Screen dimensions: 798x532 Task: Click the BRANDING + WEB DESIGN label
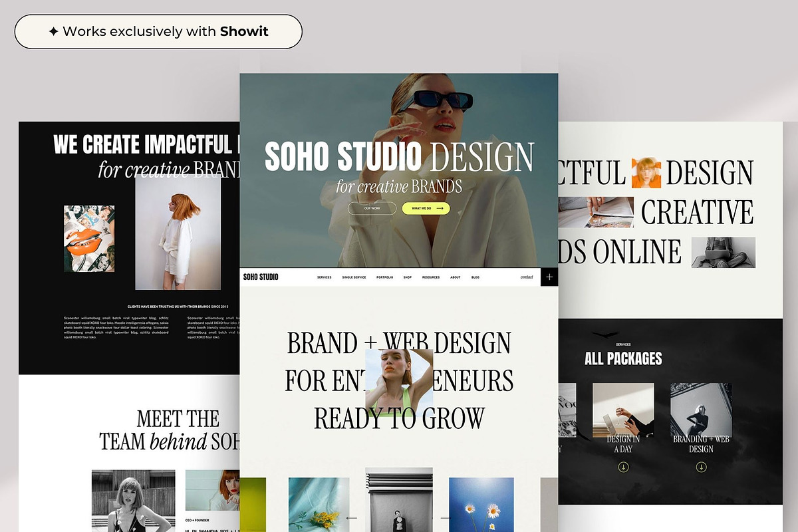701,444
